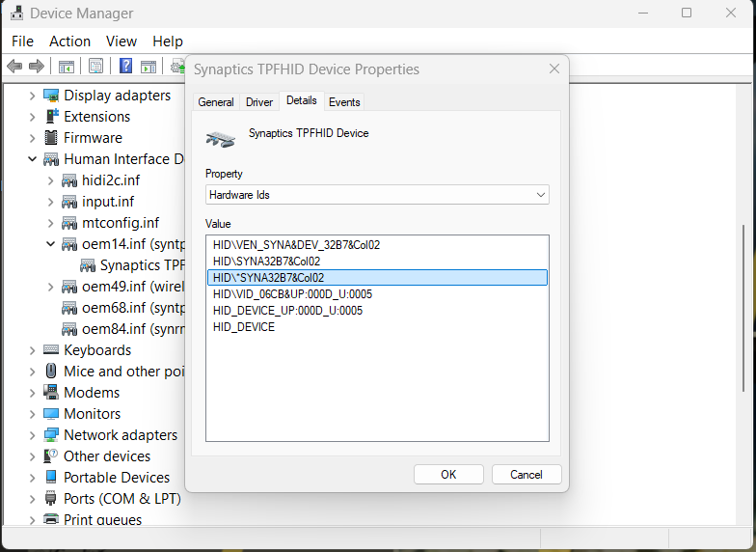Switch to the General tab

click(x=216, y=102)
